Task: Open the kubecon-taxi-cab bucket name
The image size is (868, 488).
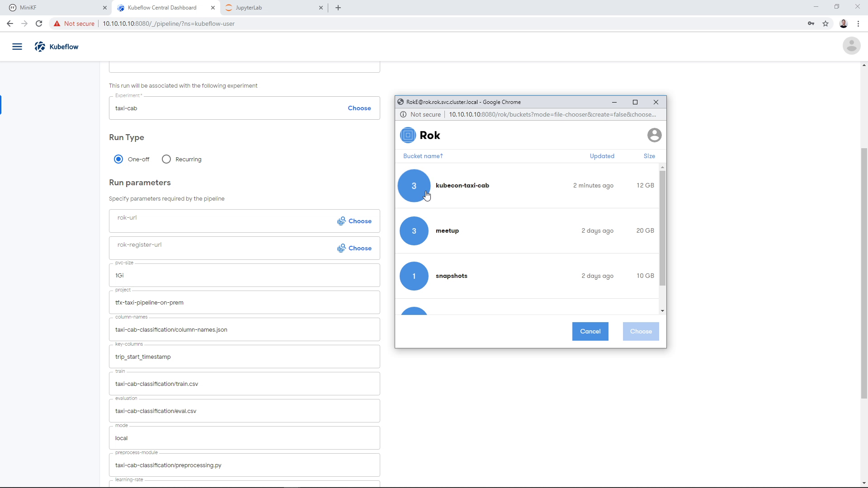Action: pos(462,186)
